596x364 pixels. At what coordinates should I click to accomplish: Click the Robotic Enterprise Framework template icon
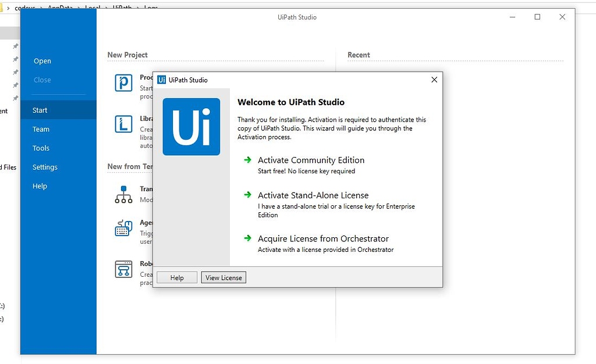pyautogui.click(x=124, y=269)
